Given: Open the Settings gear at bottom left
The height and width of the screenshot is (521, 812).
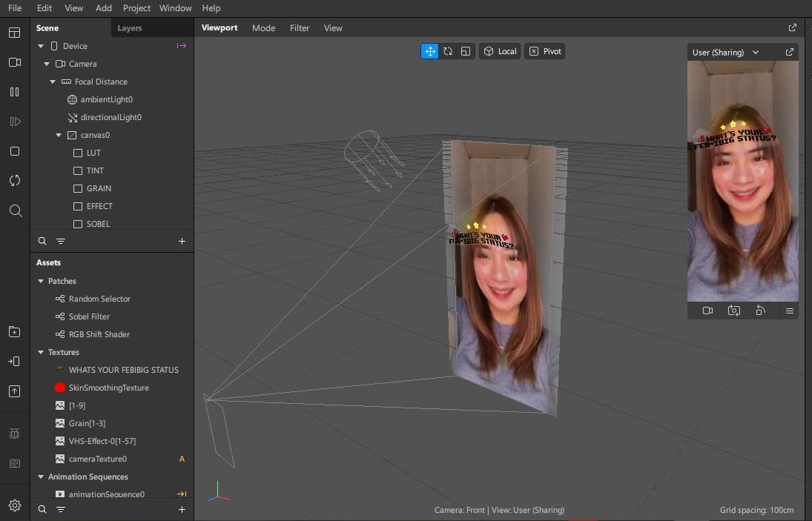Looking at the screenshot, I should tap(15, 505).
